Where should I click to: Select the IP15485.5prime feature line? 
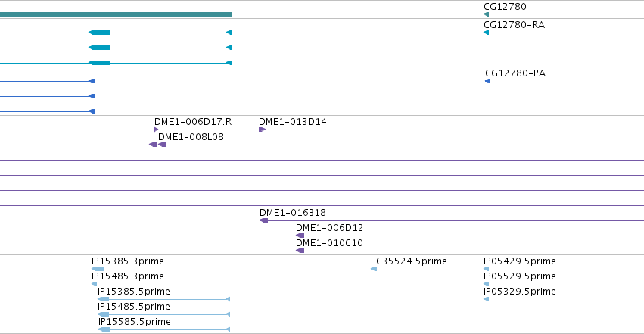pos(164,314)
